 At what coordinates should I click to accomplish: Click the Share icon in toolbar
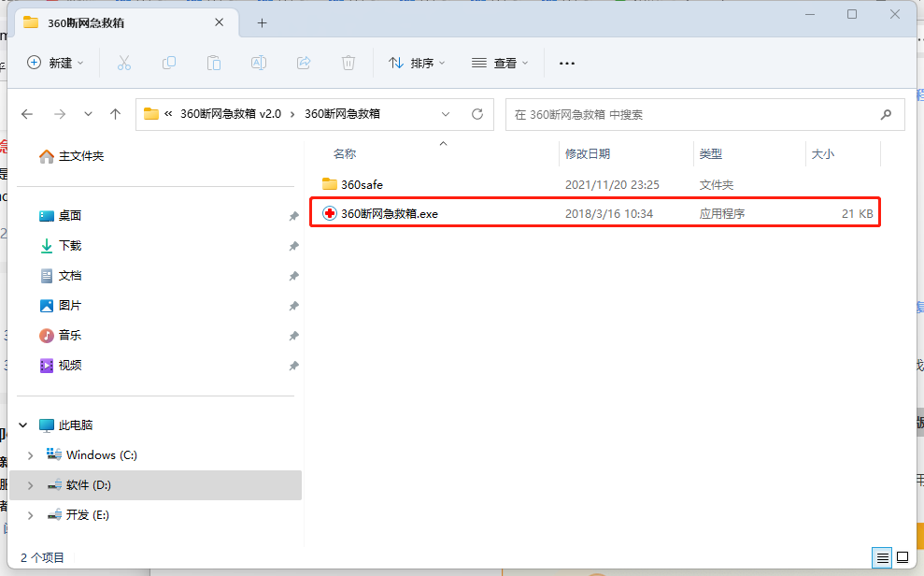[304, 63]
